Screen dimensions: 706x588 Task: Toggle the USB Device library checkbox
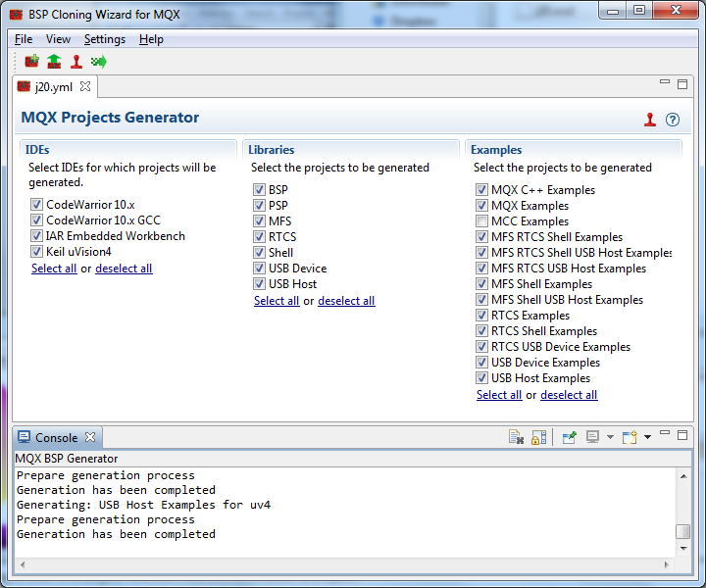click(x=259, y=269)
